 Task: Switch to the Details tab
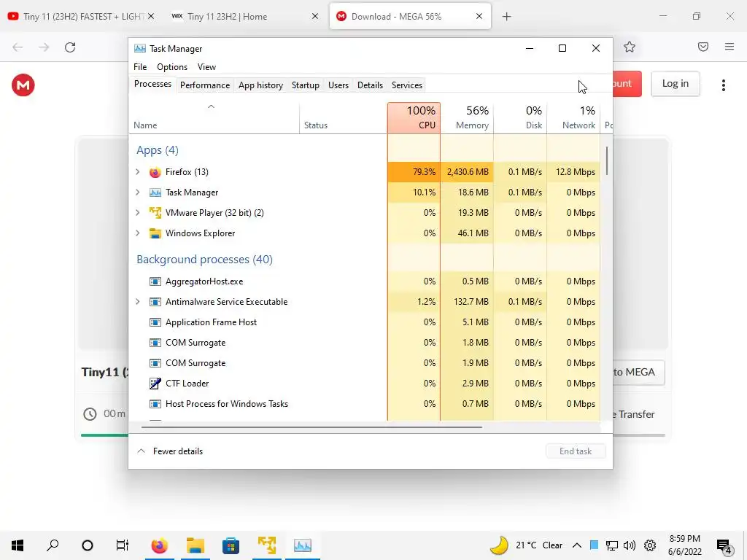370,85
